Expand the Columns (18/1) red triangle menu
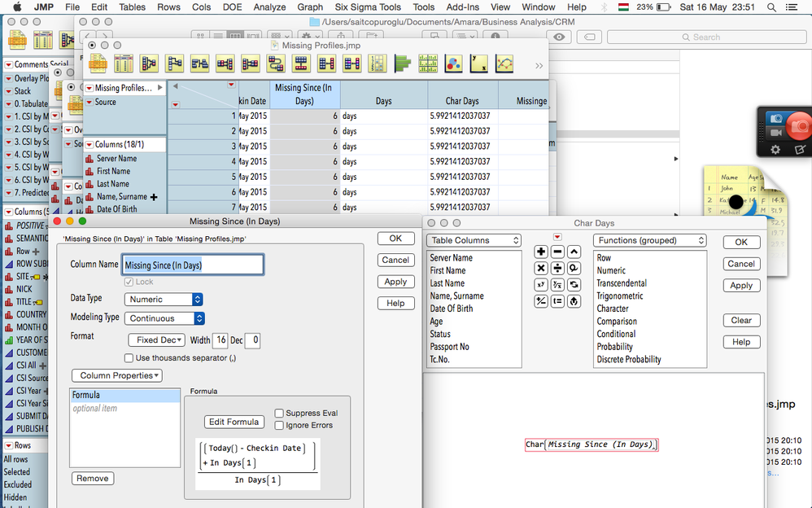 pyautogui.click(x=89, y=145)
